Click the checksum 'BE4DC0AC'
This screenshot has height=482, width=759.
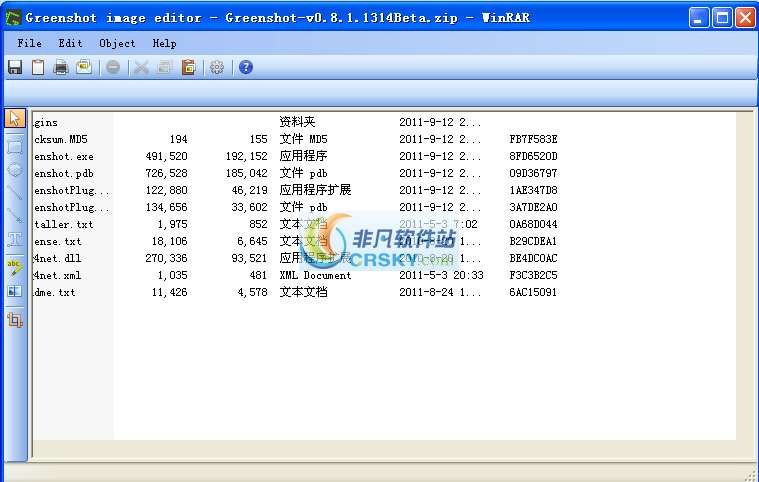533,258
